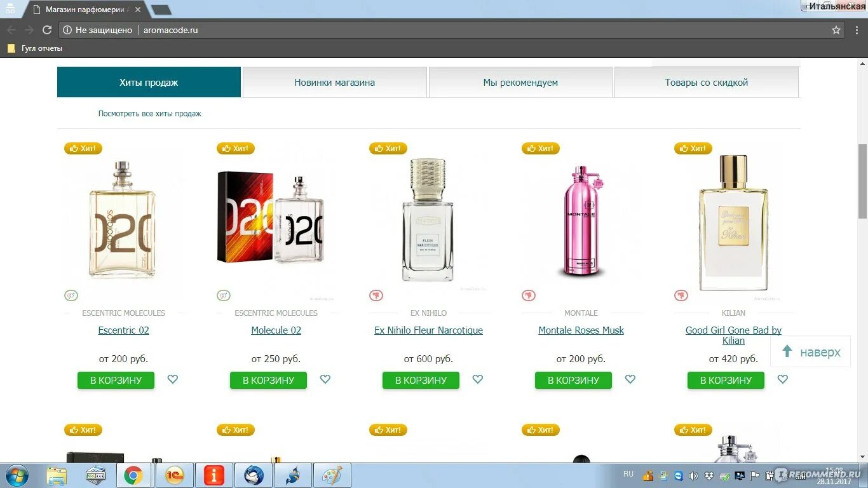The height and width of the screenshot is (488, 868).
Task: Open the Escentric 02 product link
Action: click(123, 330)
